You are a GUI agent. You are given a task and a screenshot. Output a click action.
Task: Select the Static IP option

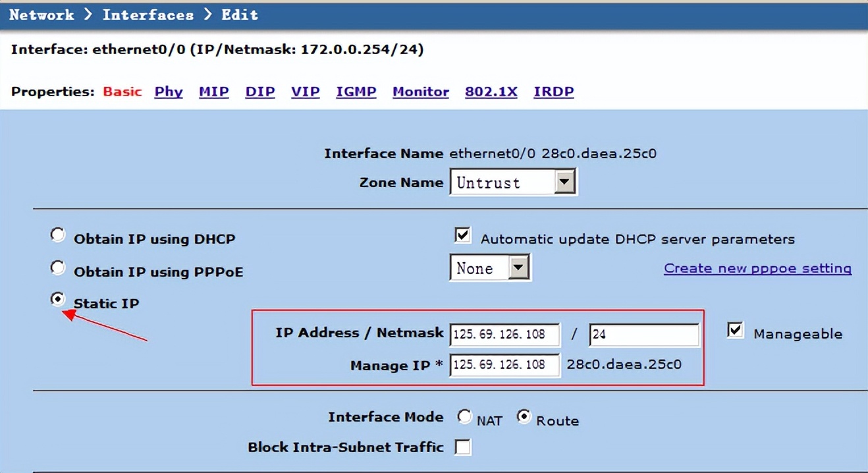[x=58, y=298]
